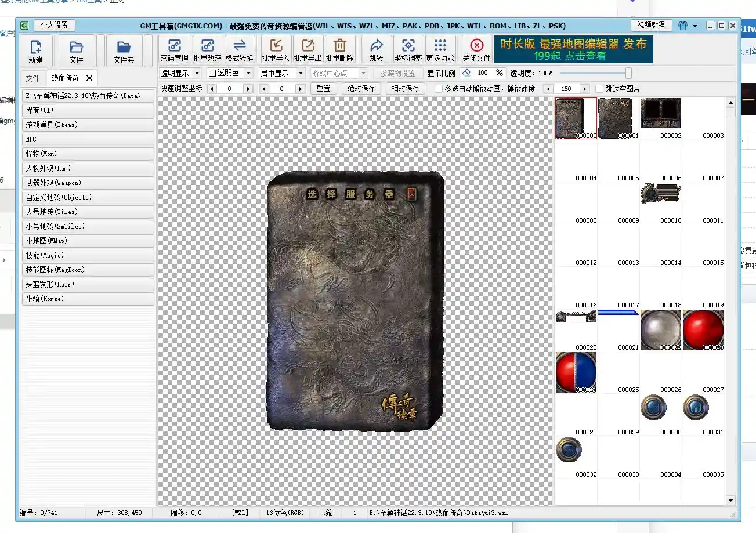The image size is (756, 533).
Task: Select the red orb thumbnail 000023
Action: click(703, 330)
